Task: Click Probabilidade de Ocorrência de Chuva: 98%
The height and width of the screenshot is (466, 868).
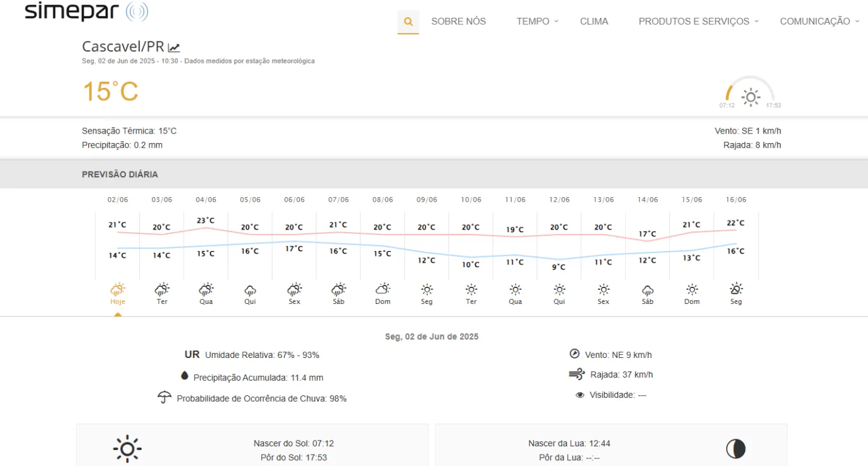Action: pos(262,399)
